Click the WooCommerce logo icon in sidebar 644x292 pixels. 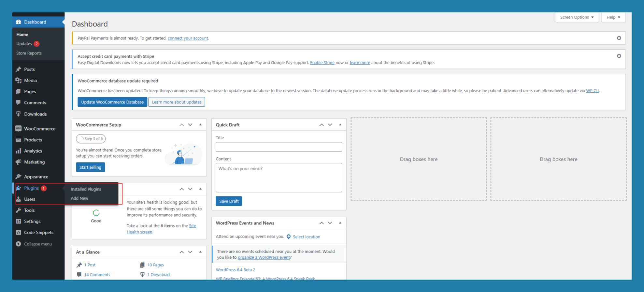[19, 129]
